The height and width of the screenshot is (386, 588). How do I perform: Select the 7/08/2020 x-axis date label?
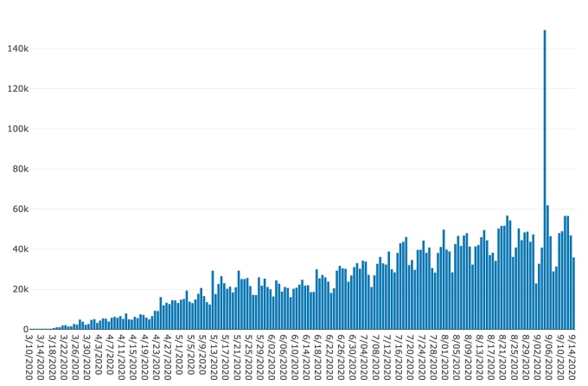(x=376, y=357)
